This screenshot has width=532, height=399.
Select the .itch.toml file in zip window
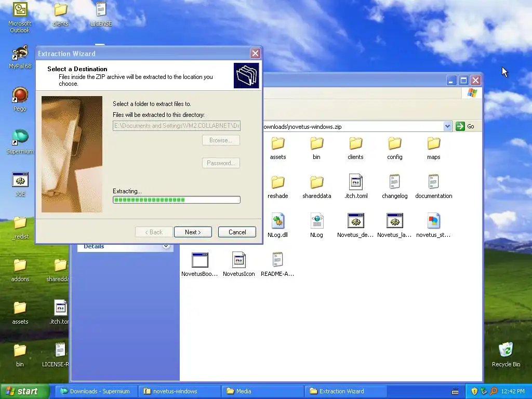[x=355, y=187]
